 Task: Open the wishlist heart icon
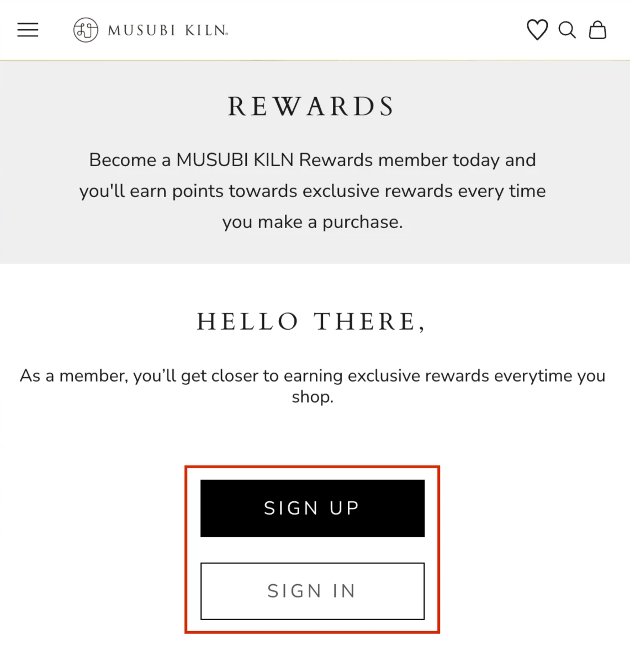[x=537, y=30]
